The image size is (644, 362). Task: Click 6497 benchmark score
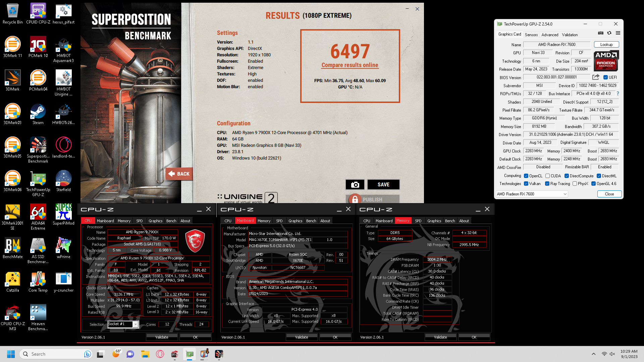pos(350,51)
